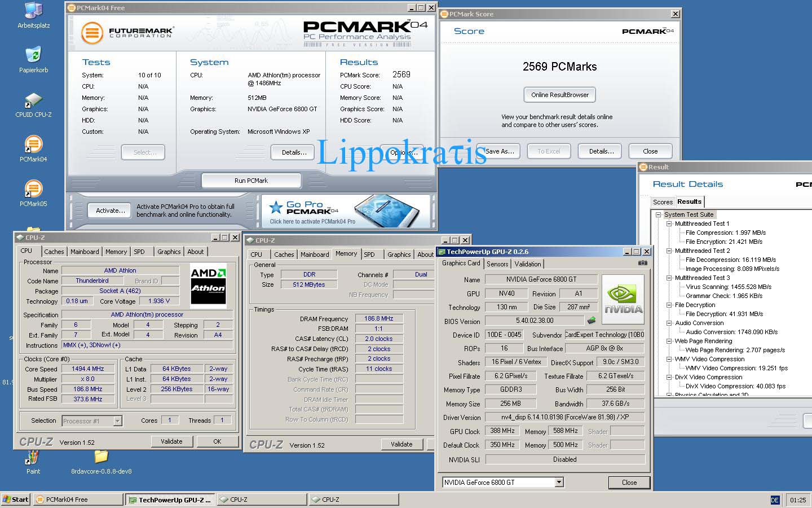This screenshot has height=508, width=812.
Task: Click the clock showing 01:25
Action: pos(797,500)
